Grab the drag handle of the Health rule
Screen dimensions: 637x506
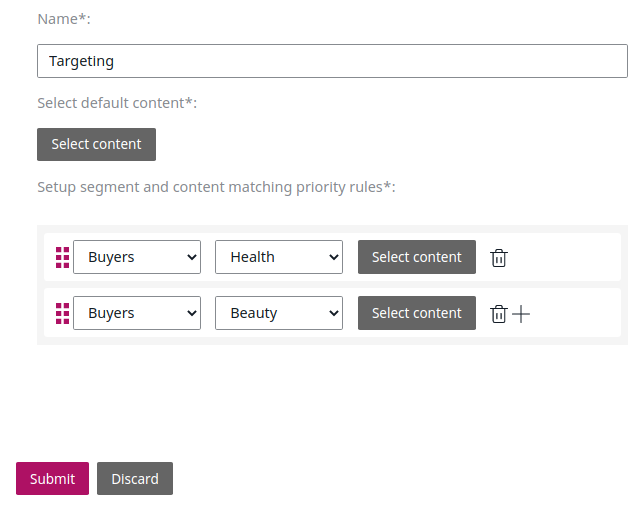point(62,257)
